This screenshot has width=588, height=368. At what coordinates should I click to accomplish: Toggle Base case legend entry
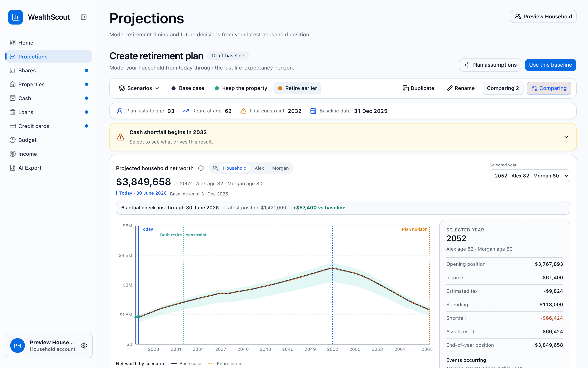click(x=186, y=363)
